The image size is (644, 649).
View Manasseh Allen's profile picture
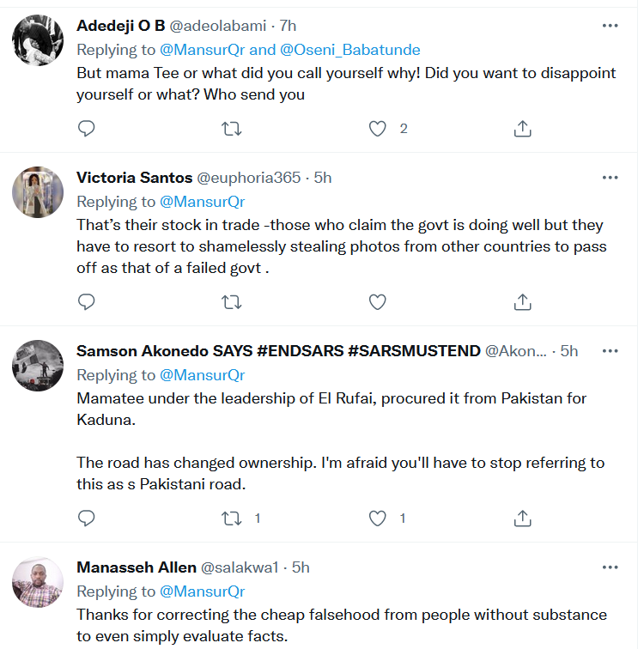pos(38,584)
